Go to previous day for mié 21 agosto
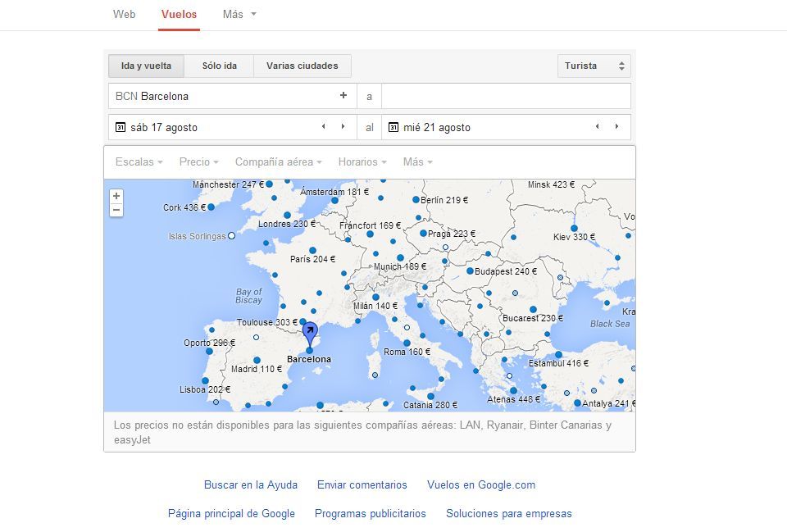Screen dimensions: 787x532 [598, 126]
